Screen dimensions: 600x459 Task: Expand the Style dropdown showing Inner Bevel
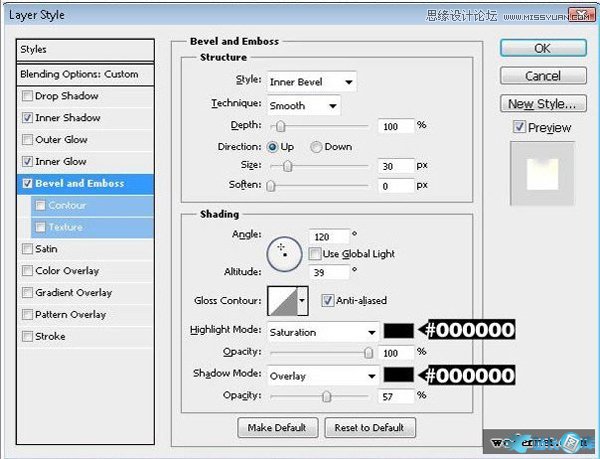311,82
